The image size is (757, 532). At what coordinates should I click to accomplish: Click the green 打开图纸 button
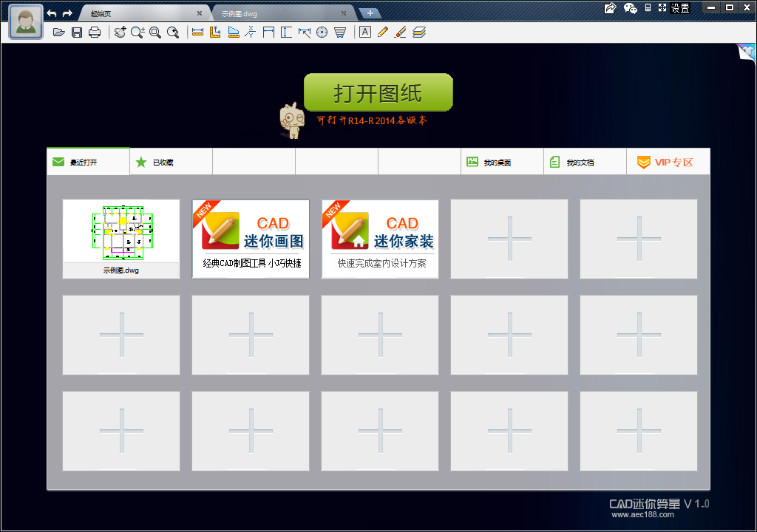point(378,92)
